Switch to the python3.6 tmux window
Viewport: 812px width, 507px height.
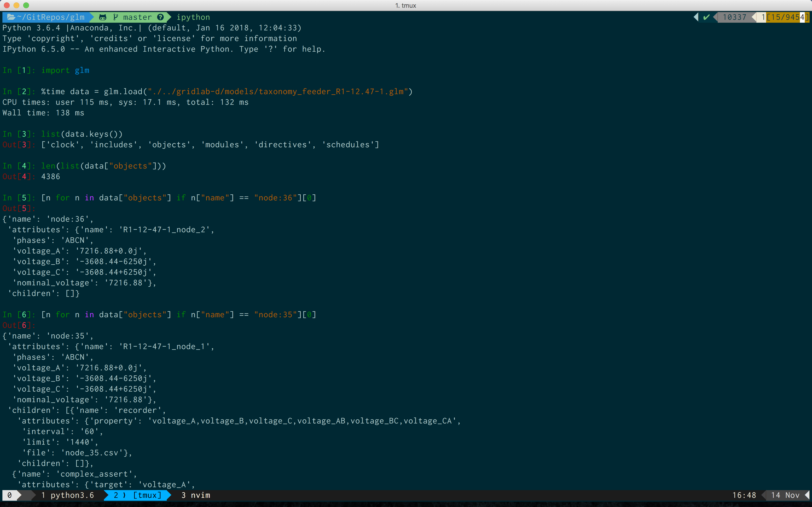pyautogui.click(x=67, y=495)
